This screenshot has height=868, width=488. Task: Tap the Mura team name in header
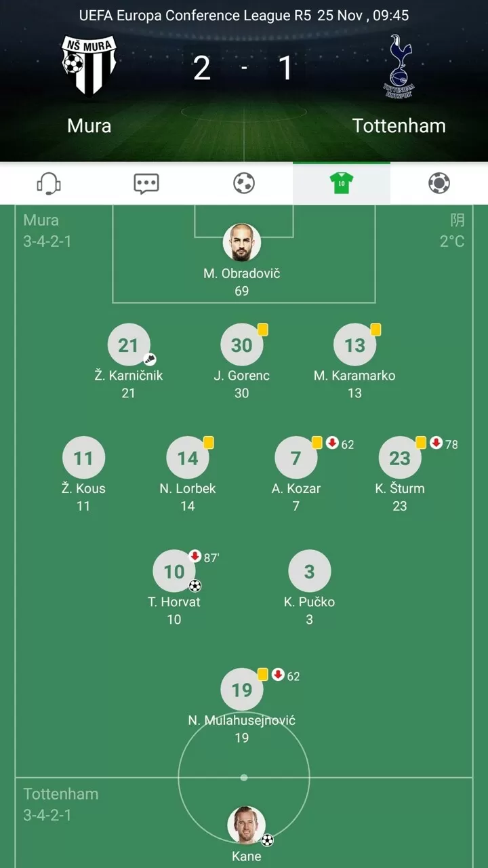[x=89, y=125]
